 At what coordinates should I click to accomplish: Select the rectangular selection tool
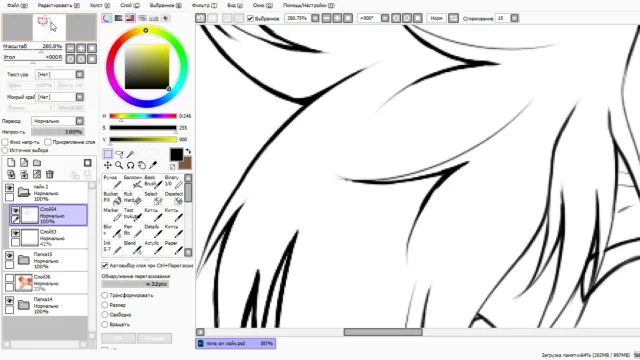click(108, 154)
